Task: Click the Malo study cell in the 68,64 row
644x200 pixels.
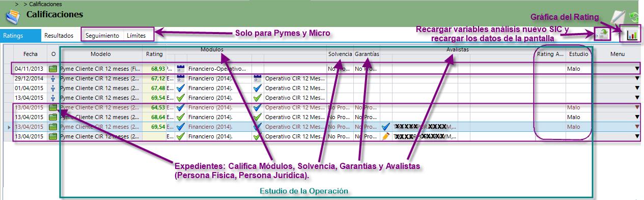Action: click(x=579, y=117)
